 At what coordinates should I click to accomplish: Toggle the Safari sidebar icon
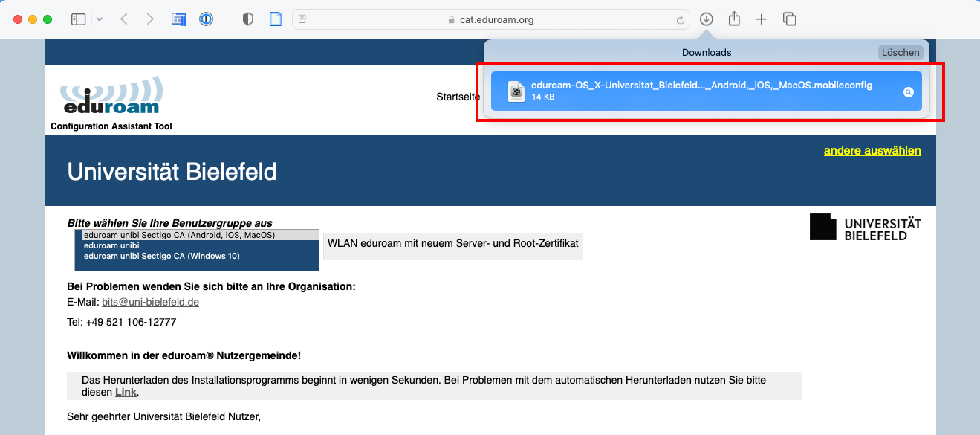click(79, 20)
